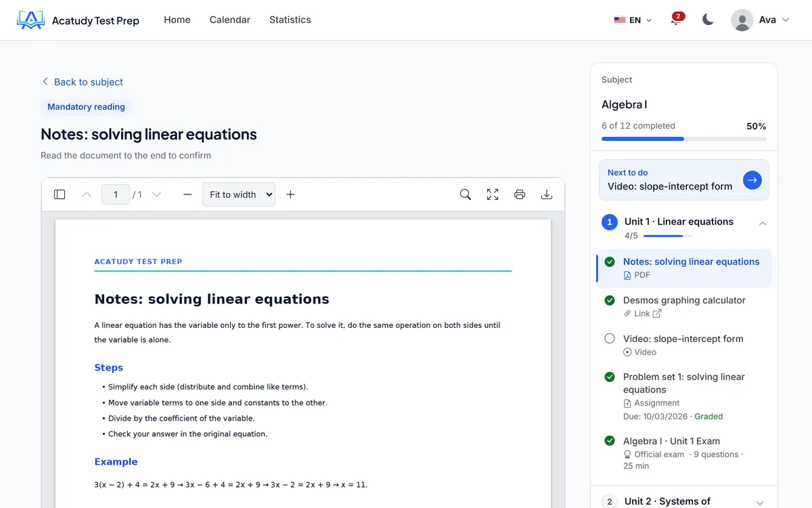Open the Statistics page
Image resolution: width=812 pixels, height=508 pixels.
(290, 20)
